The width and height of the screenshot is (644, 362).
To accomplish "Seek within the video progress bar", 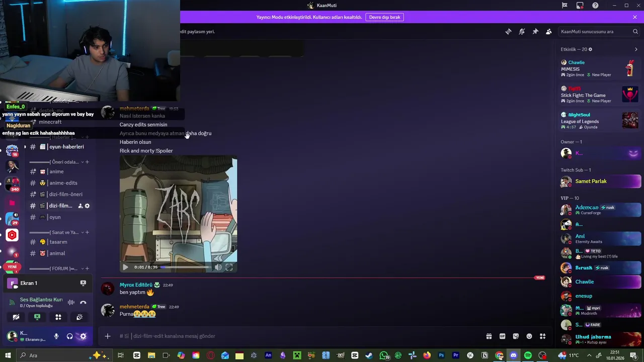I will 186,267.
